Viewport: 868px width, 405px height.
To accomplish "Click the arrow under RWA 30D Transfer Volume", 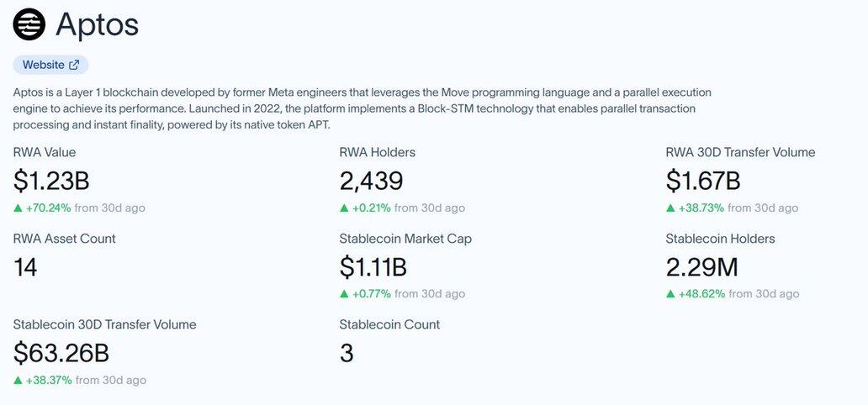I will tap(670, 208).
